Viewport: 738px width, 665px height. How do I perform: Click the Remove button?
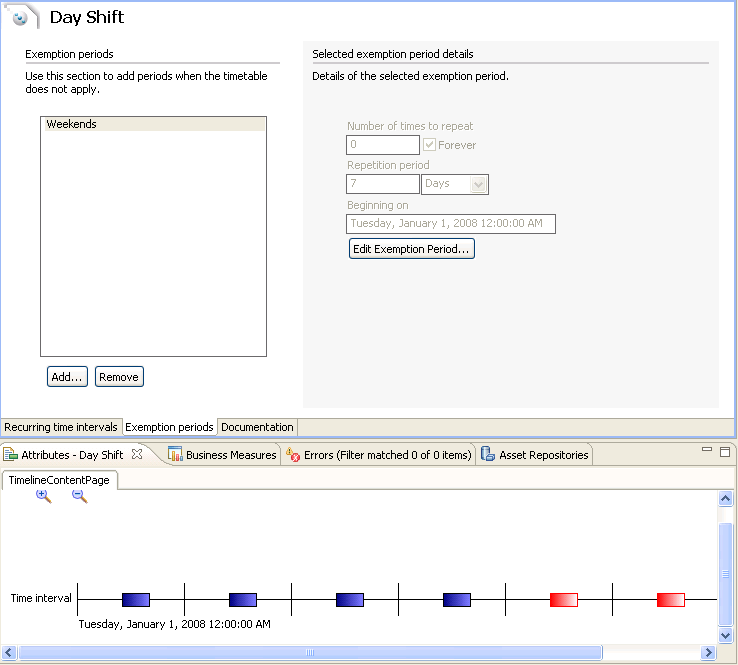[x=119, y=377]
